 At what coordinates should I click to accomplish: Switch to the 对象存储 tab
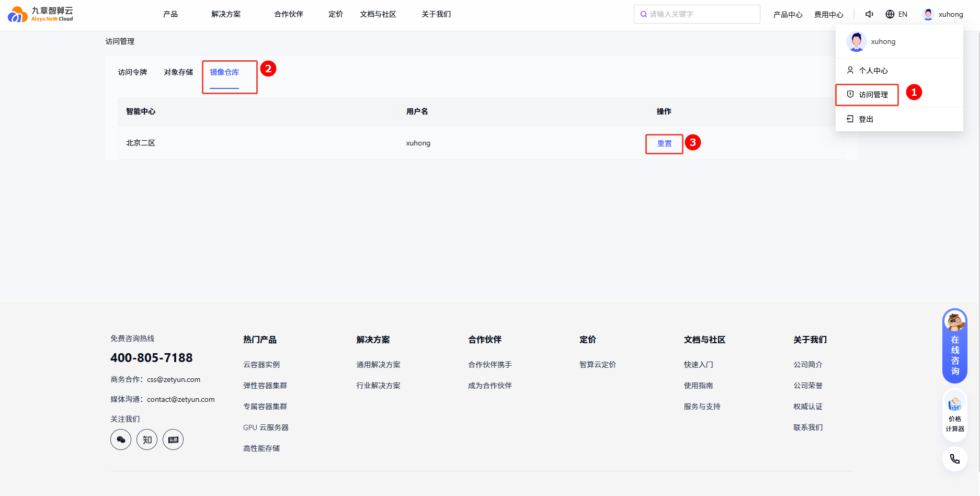(x=178, y=72)
